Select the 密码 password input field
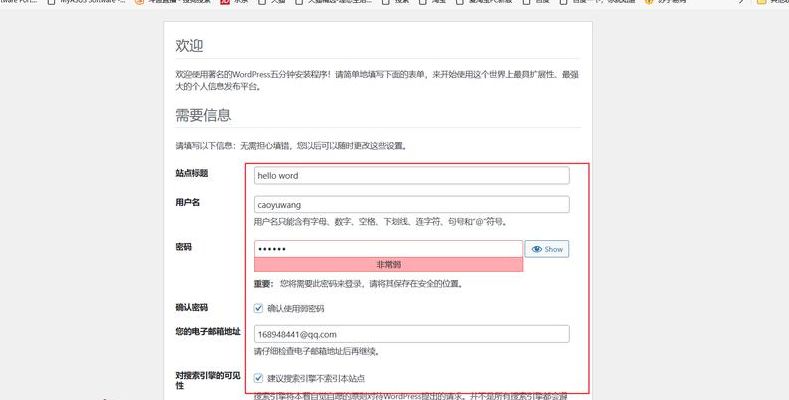 [388, 249]
